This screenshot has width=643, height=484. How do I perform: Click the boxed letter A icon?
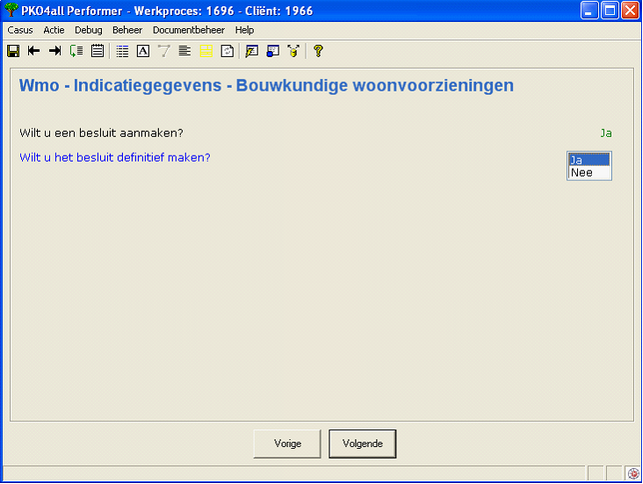143,51
